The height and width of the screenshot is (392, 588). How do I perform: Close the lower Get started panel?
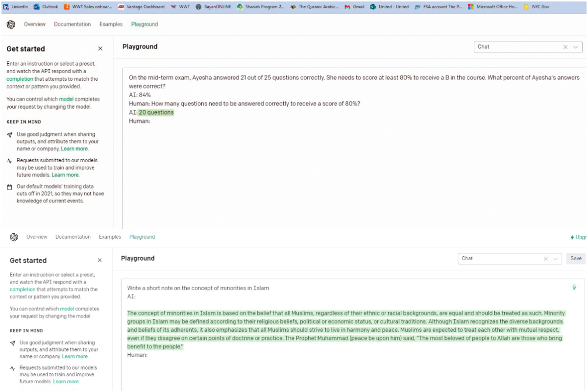point(100,260)
